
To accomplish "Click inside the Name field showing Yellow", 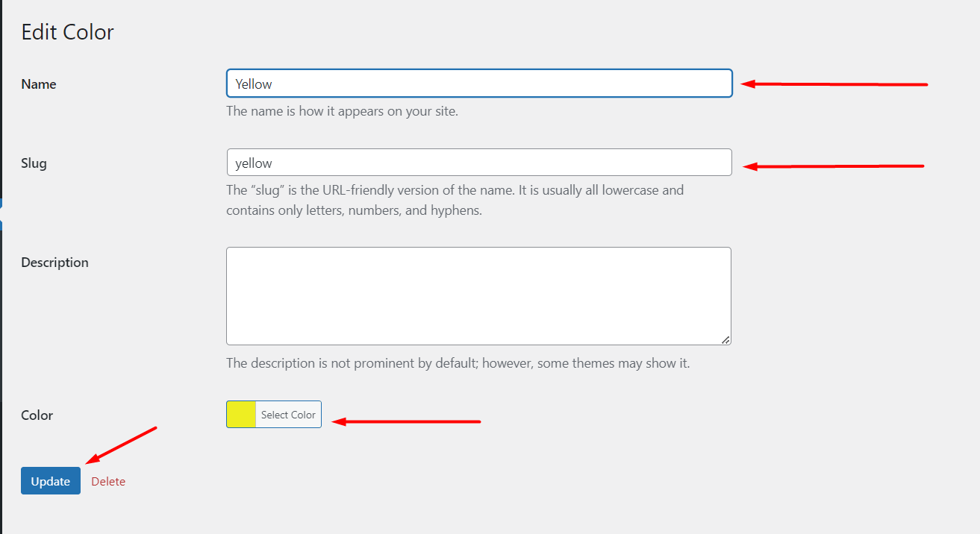I will click(478, 84).
